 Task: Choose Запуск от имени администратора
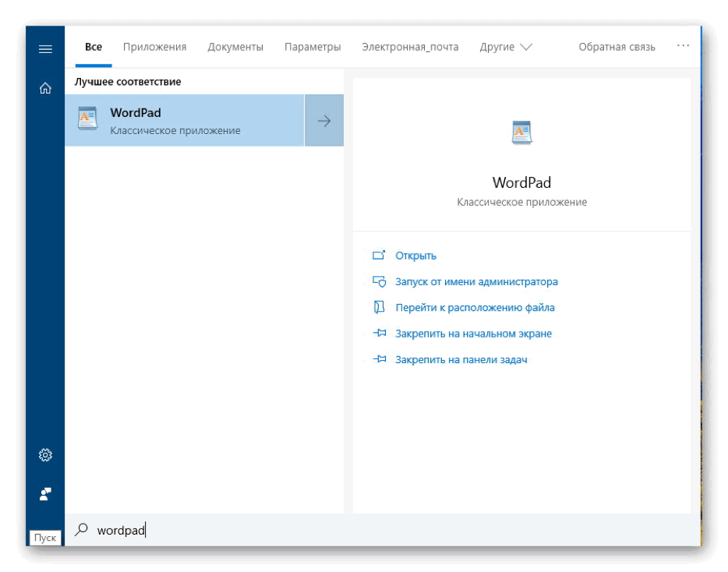[476, 282]
